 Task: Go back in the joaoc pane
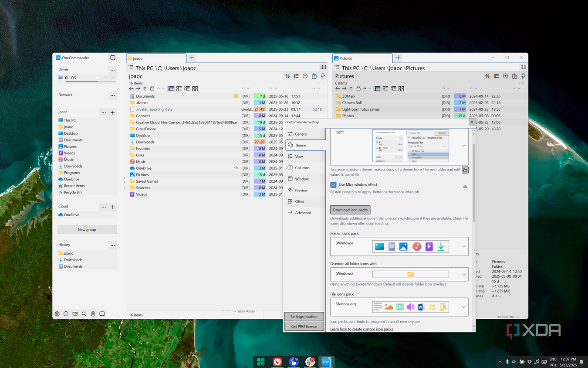coord(132,89)
